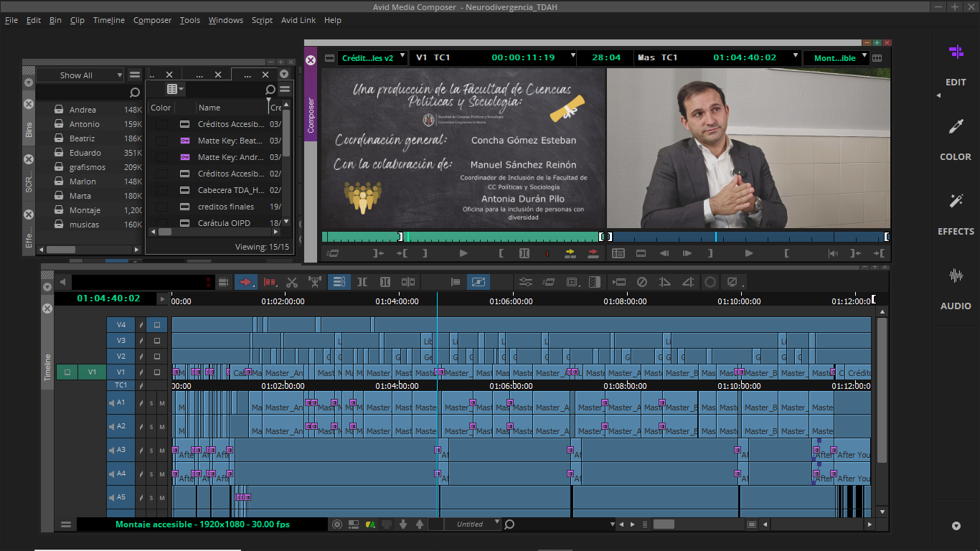Open the Show All dropdown in Bins
This screenshot has width=980, height=551.
point(81,75)
